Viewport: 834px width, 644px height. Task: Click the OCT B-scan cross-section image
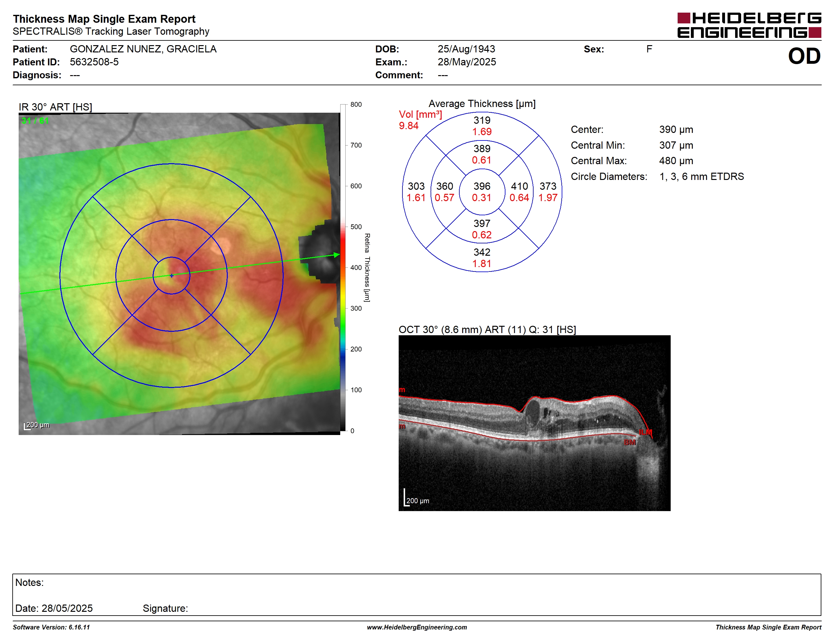pos(534,423)
